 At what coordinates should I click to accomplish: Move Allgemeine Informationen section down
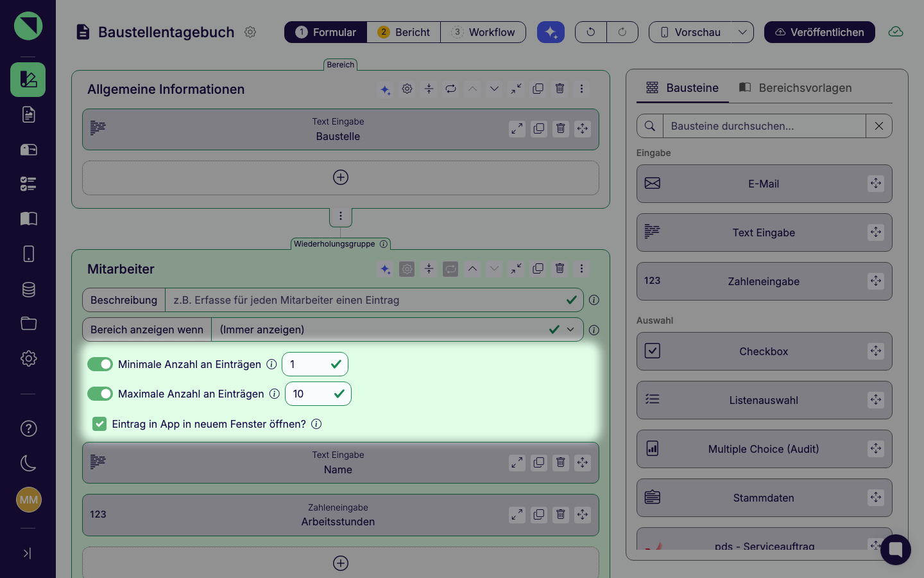(x=494, y=89)
